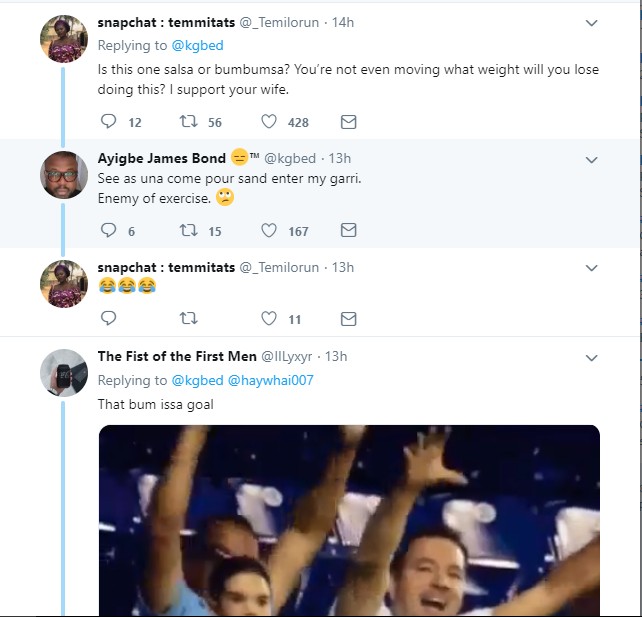Screen dimensions: 642x617
Task: Like the laughing emoji tweet with 11 likes
Action: pos(269,319)
